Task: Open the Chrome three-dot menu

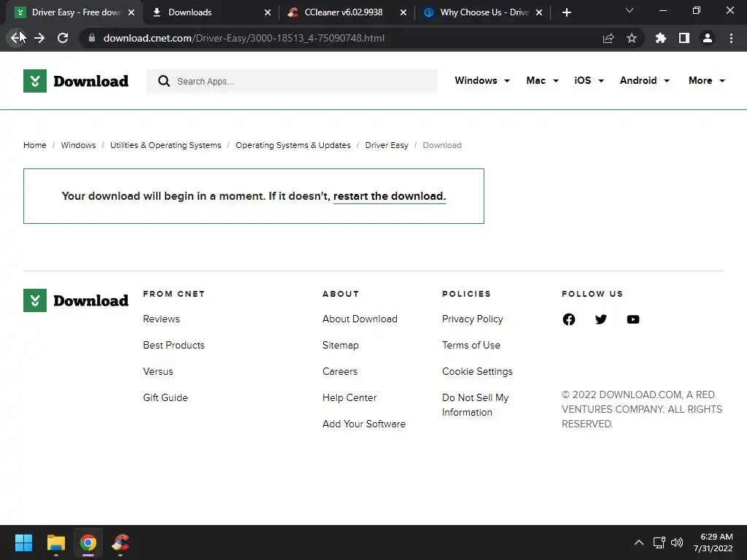Action: pyautogui.click(x=731, y=38)
